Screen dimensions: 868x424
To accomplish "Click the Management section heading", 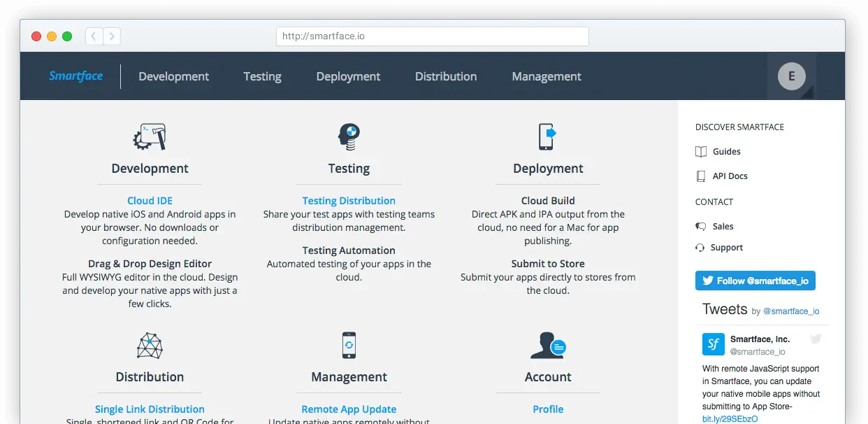I will pyautogui.click(x=349, y=377).
